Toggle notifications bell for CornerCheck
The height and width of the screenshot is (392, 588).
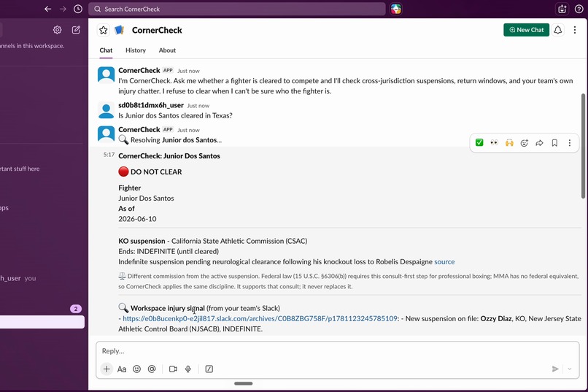click(558, 30)
